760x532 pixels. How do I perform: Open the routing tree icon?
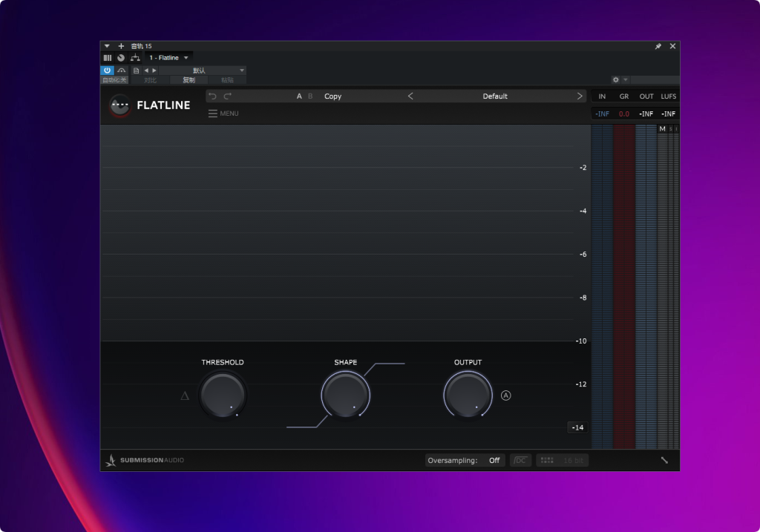tap(135, 58)
